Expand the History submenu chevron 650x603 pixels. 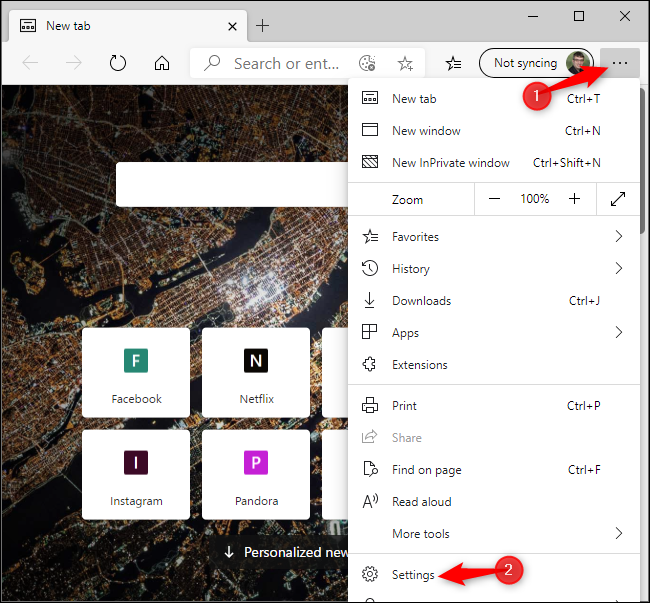(x=619, y=268)
